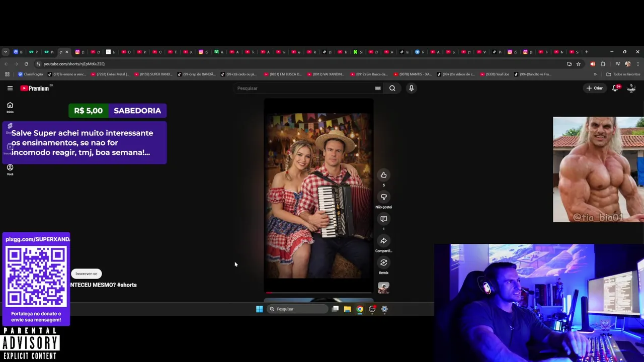Click the Short's red progress bar
The image size is (644, 362).
(318, 292)
